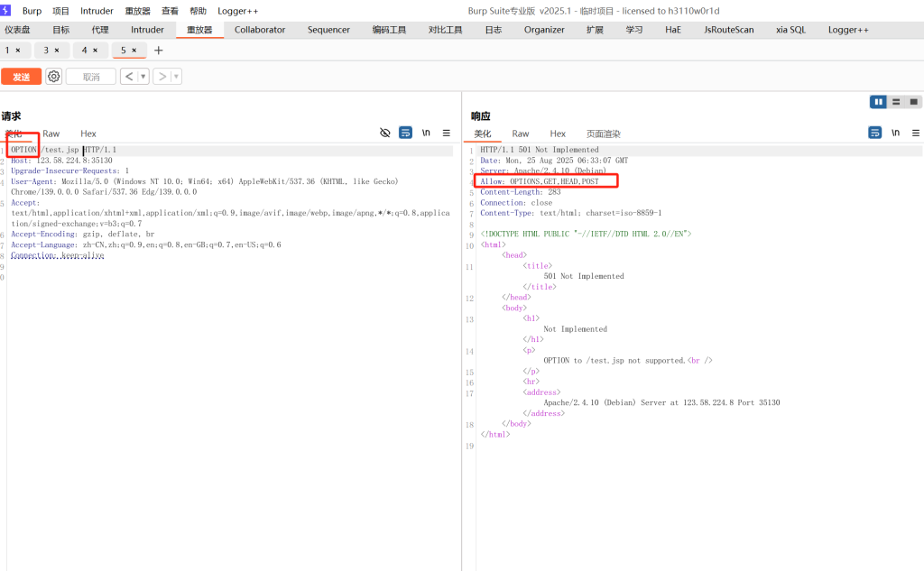The height and width of the screenshot is (571, 924).
Task: Click the Content-Length: 283 response header
Action: coord(521,192)
